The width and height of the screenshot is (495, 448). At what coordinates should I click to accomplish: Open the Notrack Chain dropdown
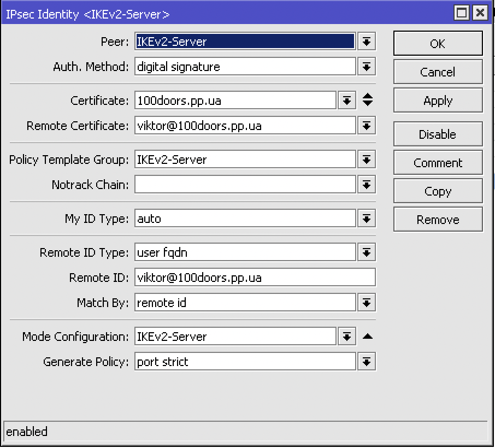(x=366, y=184)
